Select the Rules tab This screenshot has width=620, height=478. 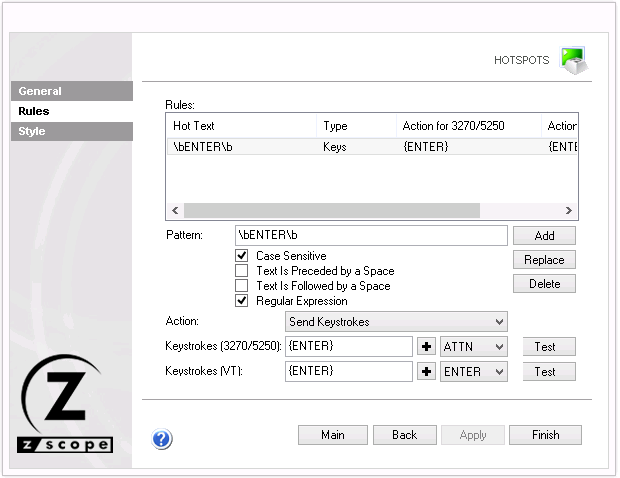72,111
